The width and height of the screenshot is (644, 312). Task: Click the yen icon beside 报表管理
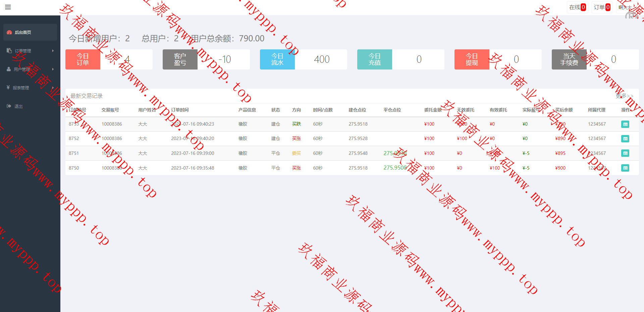tap(8, 88)
